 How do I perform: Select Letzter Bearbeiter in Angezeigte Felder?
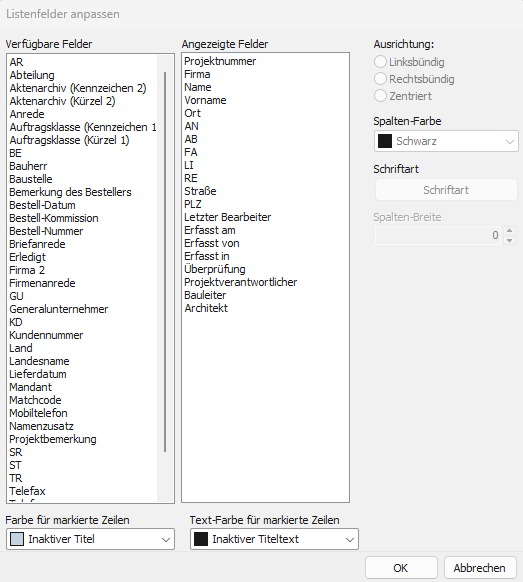coord(228,217)
